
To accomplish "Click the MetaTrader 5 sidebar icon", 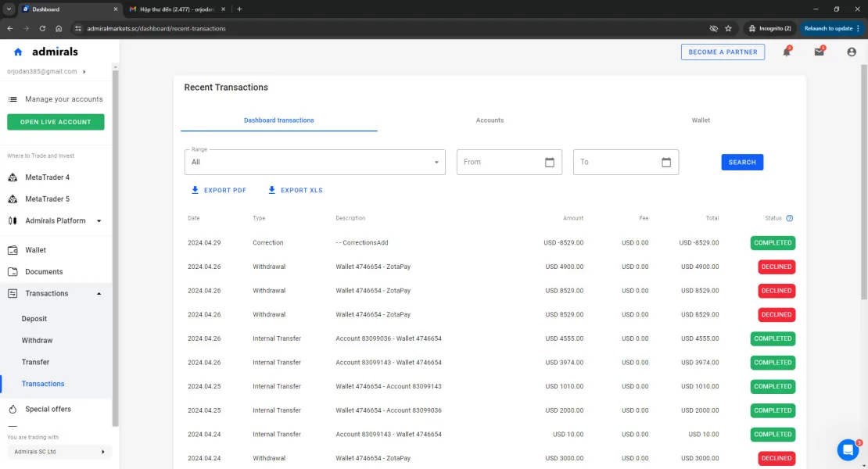I will 13,199.
